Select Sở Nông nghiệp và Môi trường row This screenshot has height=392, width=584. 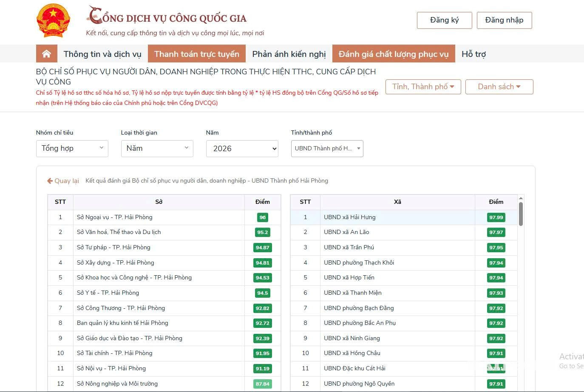coord(164,384)
